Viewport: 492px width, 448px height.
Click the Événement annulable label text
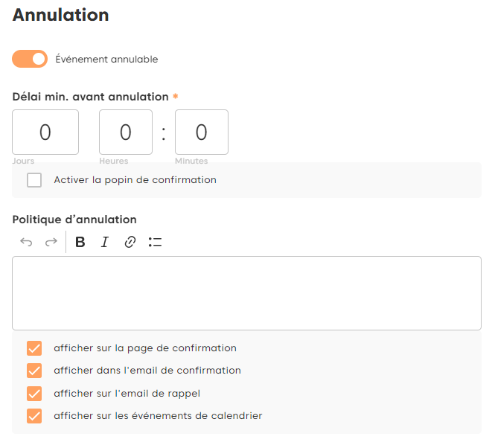(106, 60)
